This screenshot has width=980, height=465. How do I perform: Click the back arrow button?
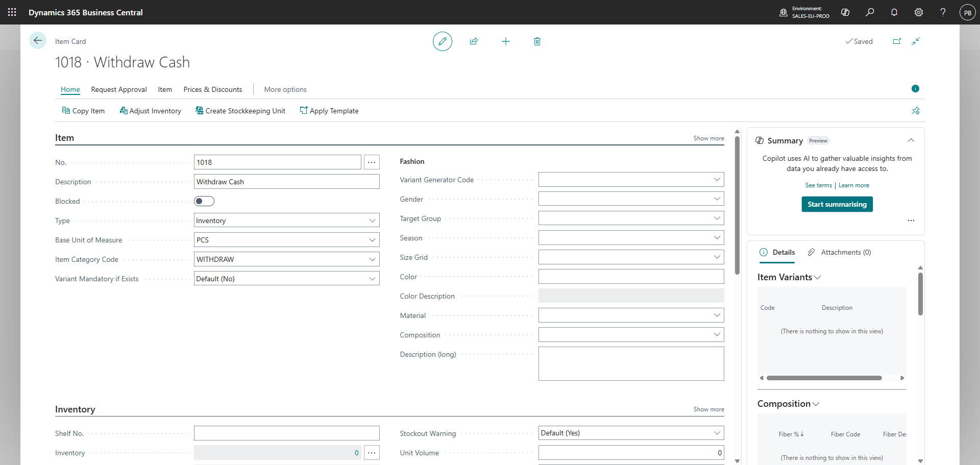tap(38, 41)
